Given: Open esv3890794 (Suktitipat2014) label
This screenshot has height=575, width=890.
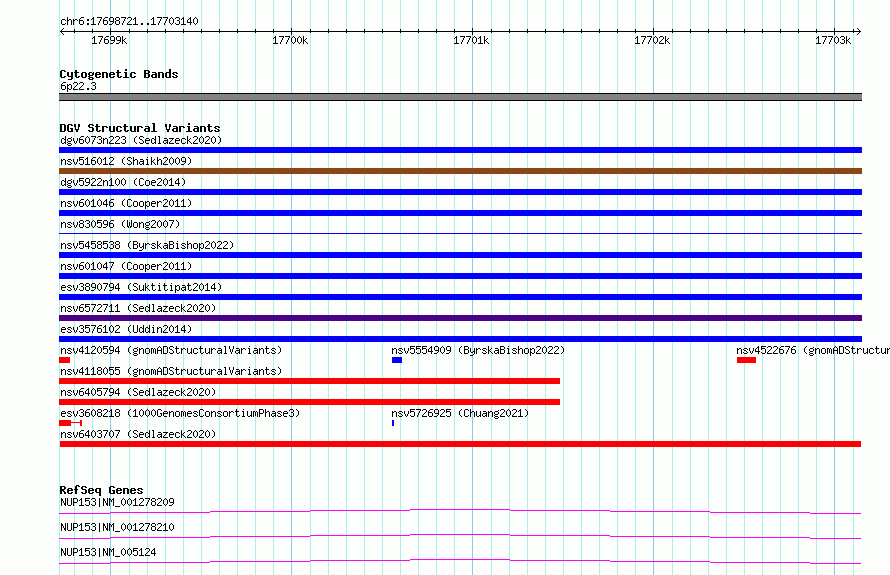Looking at the screenshot, I should (141, 287).
